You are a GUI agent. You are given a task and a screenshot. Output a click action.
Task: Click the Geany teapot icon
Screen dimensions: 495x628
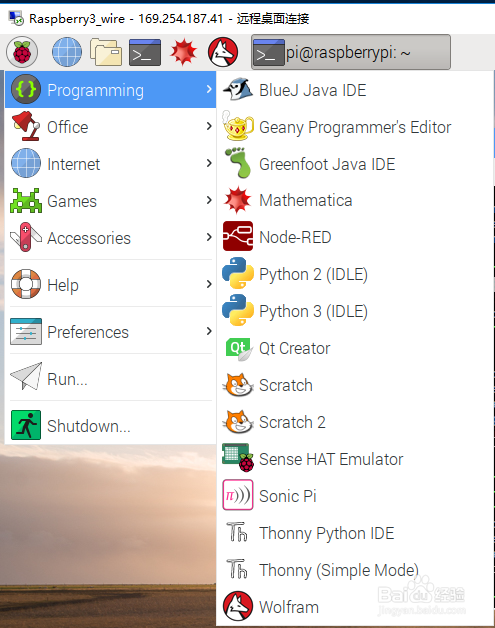click(x=238, y=126)
